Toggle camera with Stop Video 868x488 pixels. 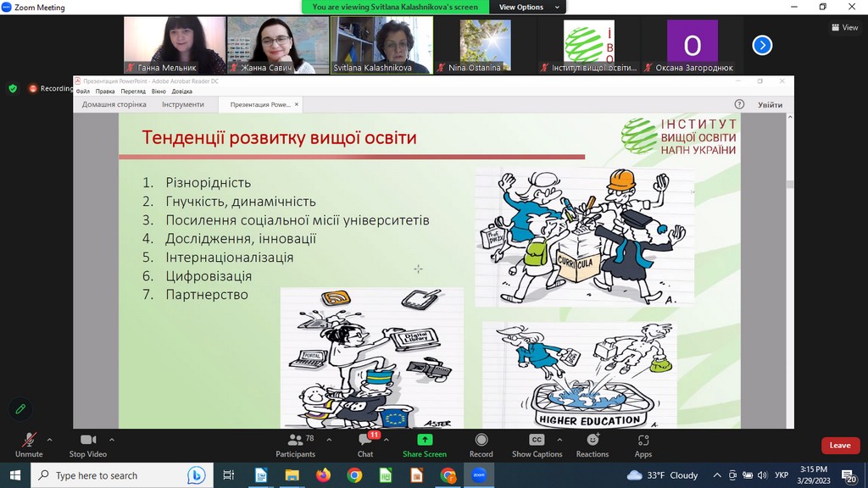click(x=88, y=446)
